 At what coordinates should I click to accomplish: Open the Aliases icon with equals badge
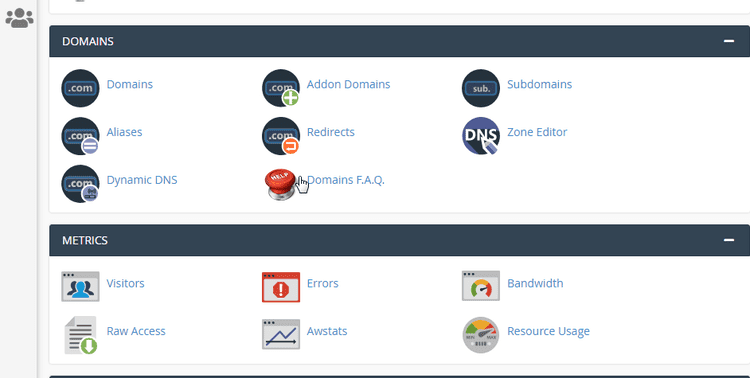point(80,136)
